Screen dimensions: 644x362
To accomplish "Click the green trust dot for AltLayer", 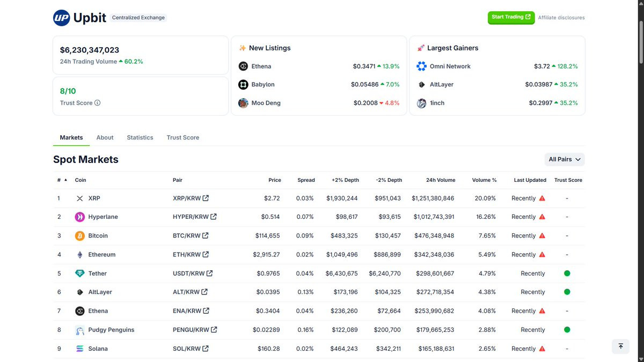I will click(x=567, y=292).
